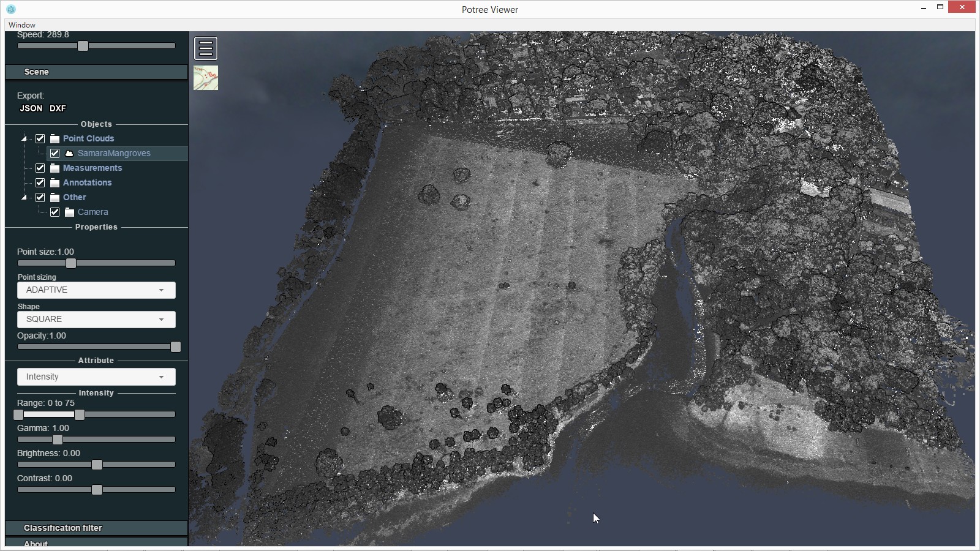This screenshot has width=980, height=551.
Task: Select the SamaraMangroves point cloud entry
Action: coord(114,153)
